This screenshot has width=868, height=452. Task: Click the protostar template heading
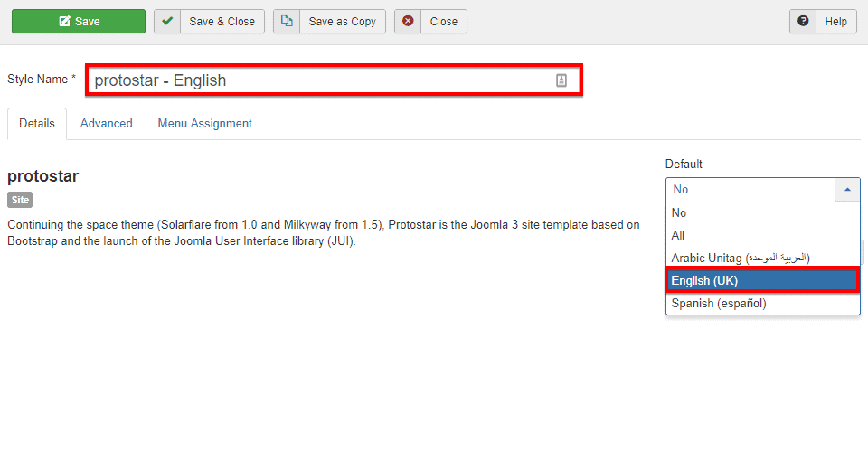pos(43,176)
